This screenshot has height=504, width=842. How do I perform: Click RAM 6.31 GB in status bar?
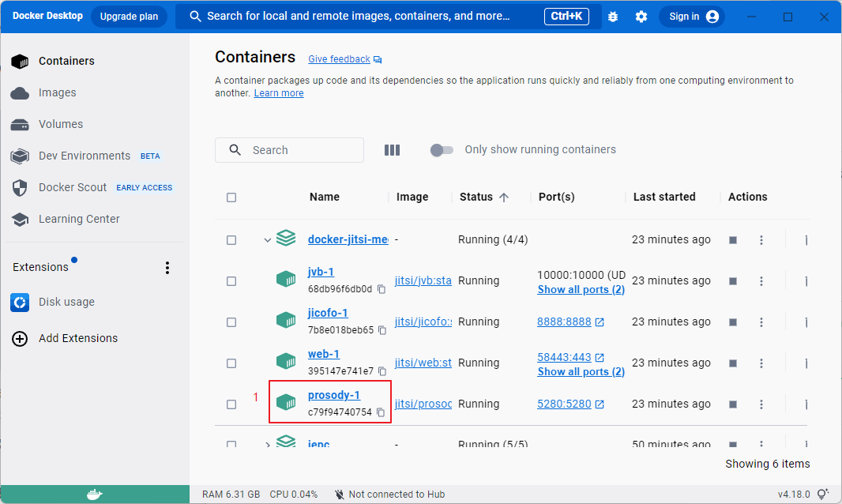tap(231, 495)
